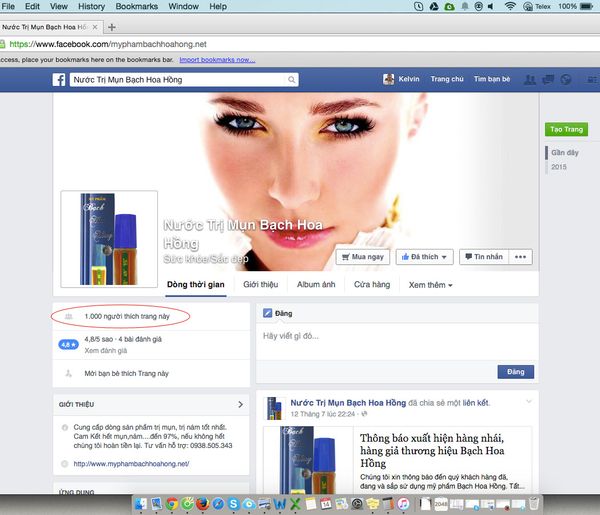600x515 pixels.
Task: Open Safari from the dock
Action: pos(218,504)
